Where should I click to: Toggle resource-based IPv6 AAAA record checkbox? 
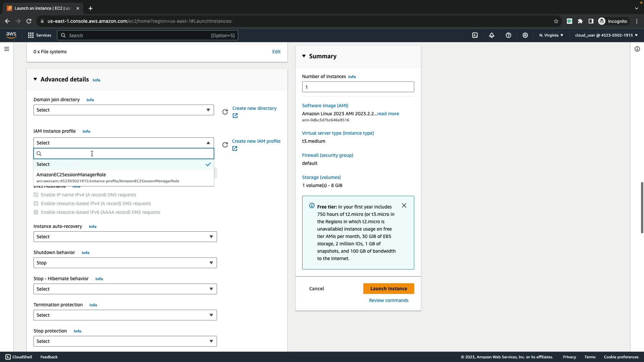[36, 212]
